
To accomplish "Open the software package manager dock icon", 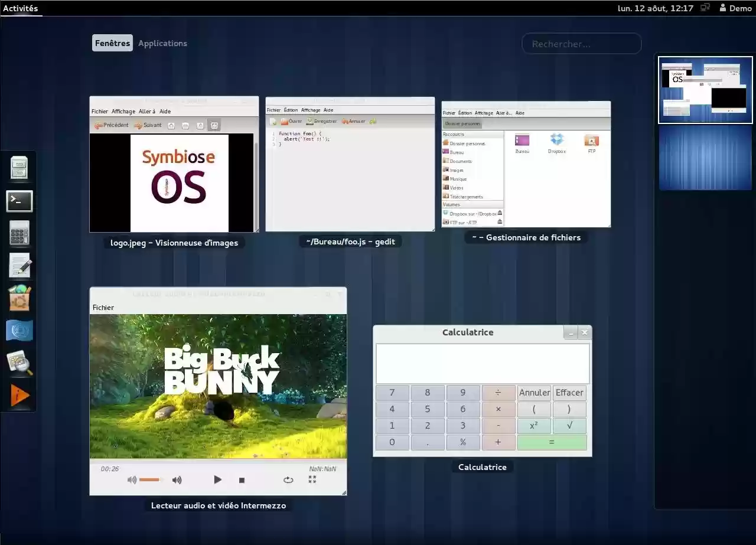I will [19, 298].
